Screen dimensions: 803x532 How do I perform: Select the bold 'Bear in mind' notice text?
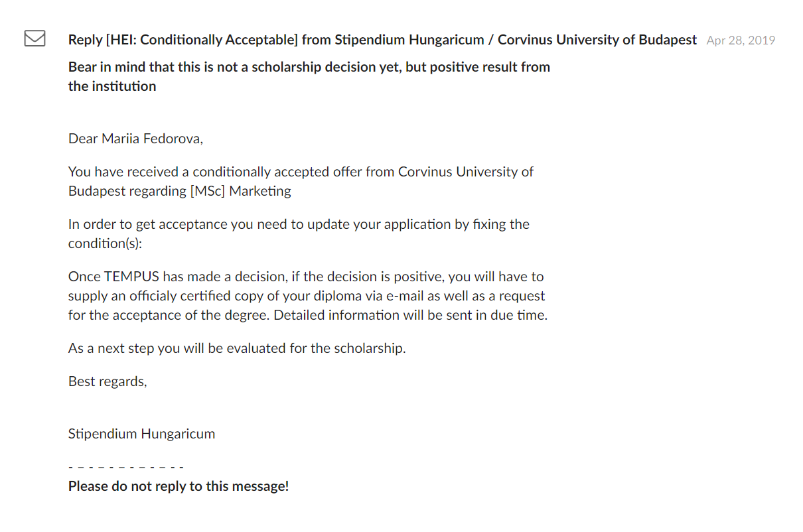point(309,76)
